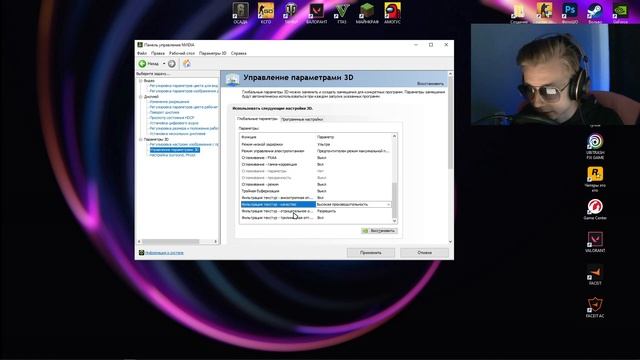The width and height of the screenshot is (640, 360).
Task: Select Изменение разрешения in the task tree
Action: coord(169,102)
